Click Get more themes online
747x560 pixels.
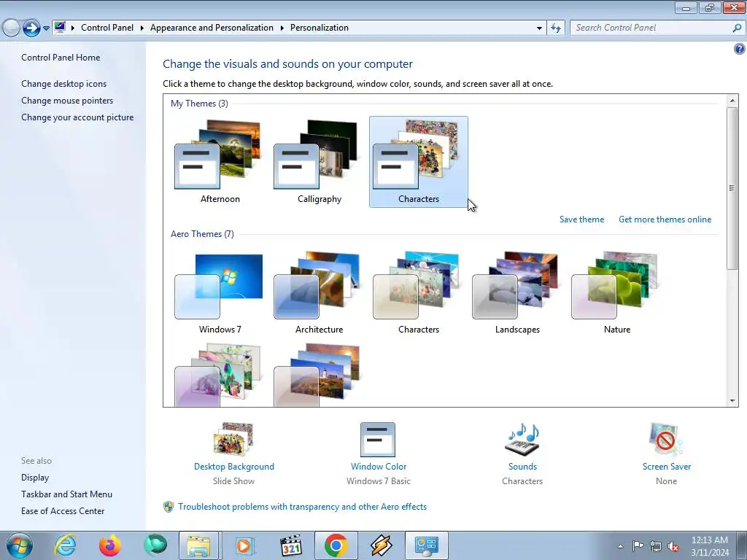pos(665,219)
